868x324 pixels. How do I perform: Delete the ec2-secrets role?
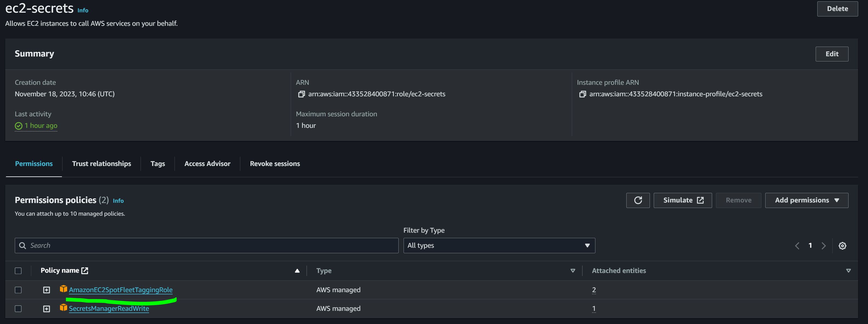(x=837, y=9)
